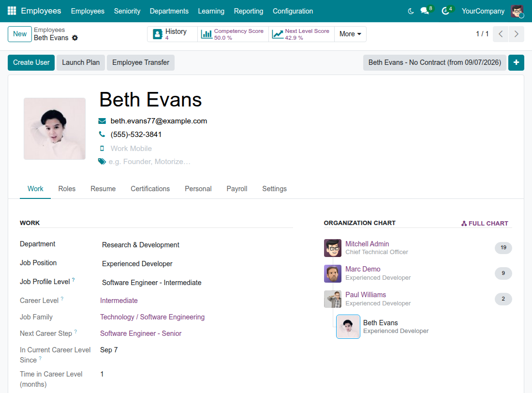Open YourCompany company switcher
The image size is (532, 393).
pyautogui.click(x=483, y=11)
